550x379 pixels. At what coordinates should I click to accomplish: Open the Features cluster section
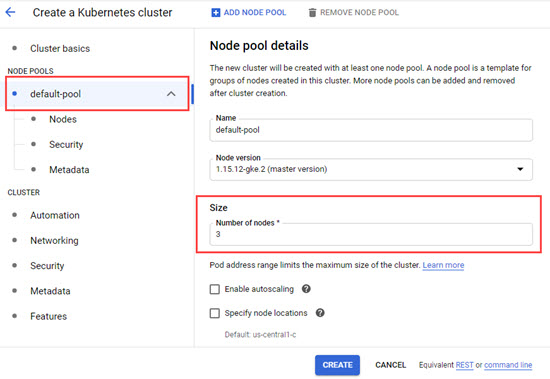(48, 316)
